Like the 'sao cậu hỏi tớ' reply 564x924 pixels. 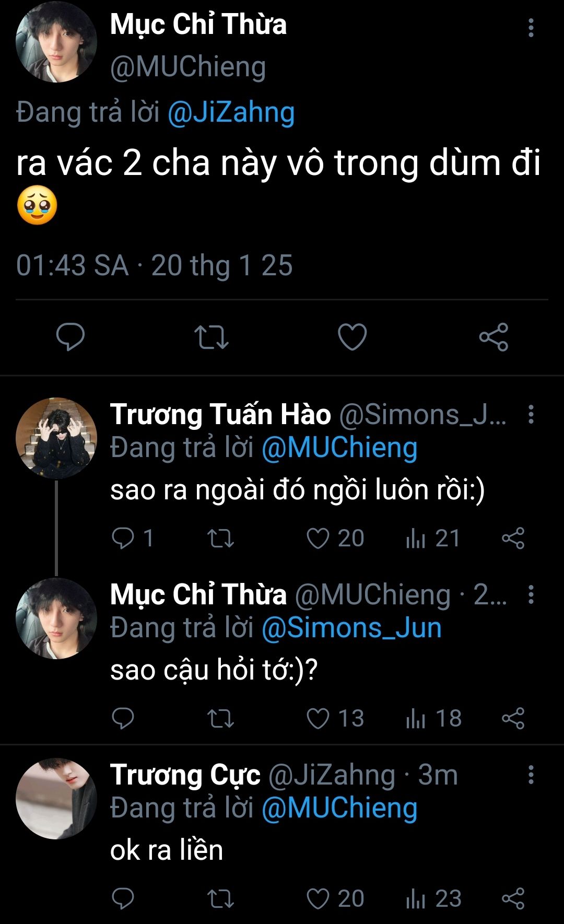click(x=318, y=719)
